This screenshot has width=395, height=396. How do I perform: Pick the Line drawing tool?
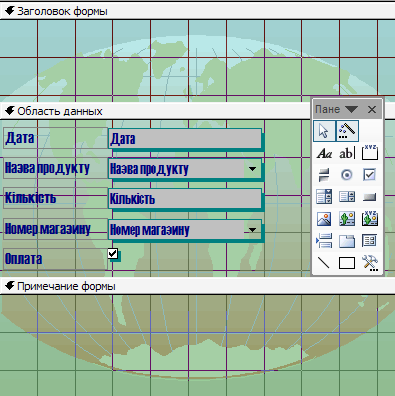click(x=324, y=263)
